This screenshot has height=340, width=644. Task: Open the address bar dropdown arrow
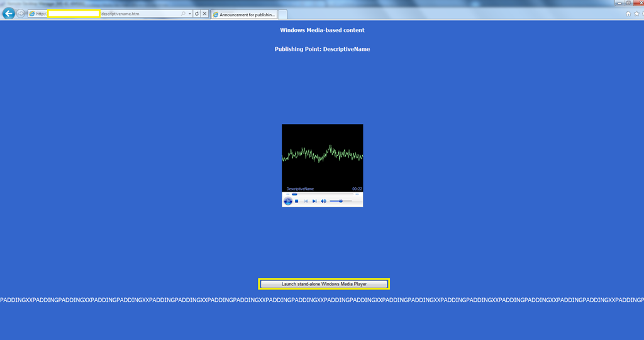[190, 13]
